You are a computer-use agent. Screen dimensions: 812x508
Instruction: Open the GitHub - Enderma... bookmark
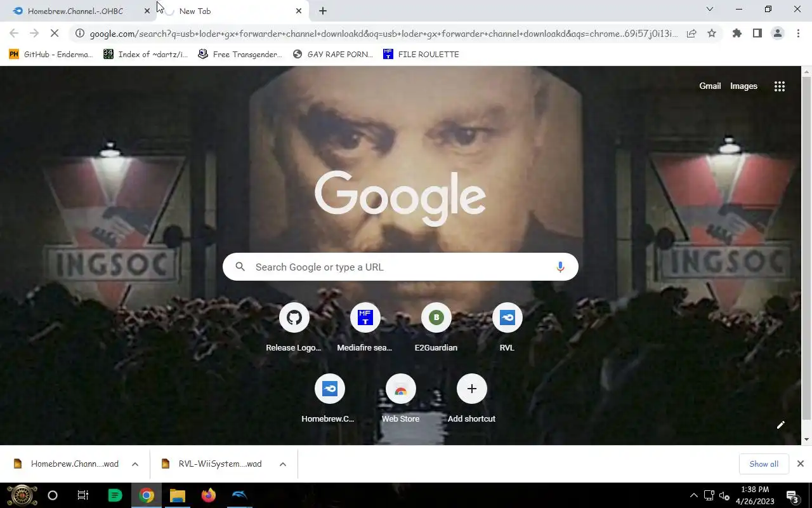coord(51,54)
